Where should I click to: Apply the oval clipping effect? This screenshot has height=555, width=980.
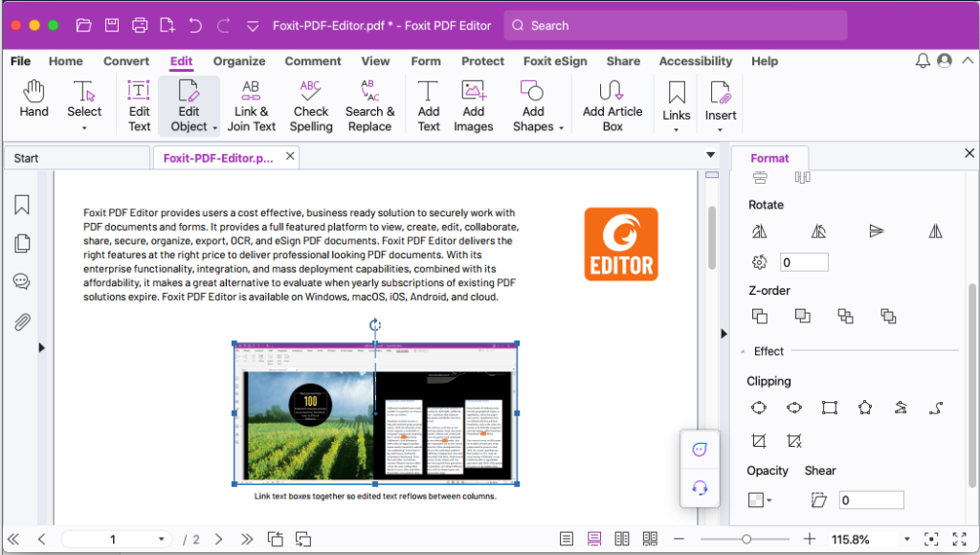793,408
